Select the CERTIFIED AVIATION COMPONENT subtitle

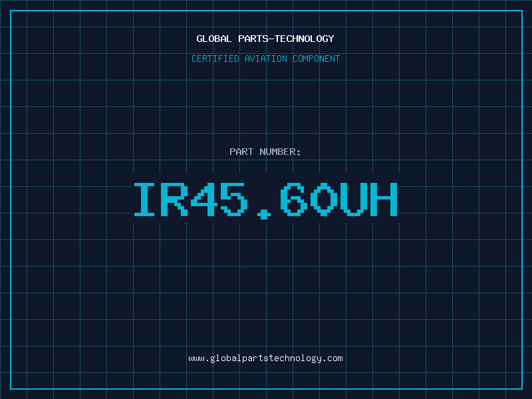(x=265, y=59)
